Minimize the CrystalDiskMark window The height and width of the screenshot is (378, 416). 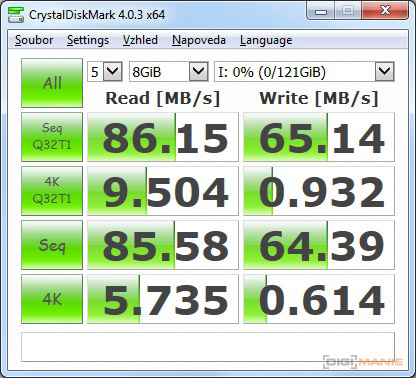click(x=321, y=11)
